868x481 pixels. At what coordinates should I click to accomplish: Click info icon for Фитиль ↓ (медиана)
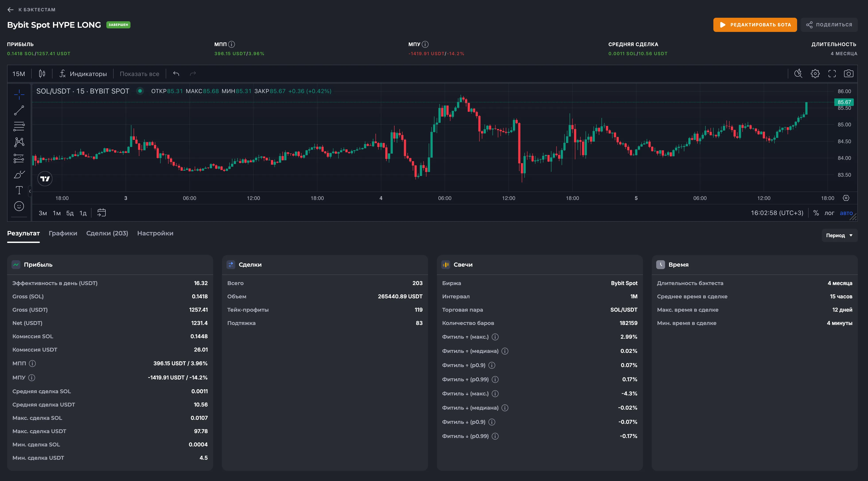tap(505, 408)
